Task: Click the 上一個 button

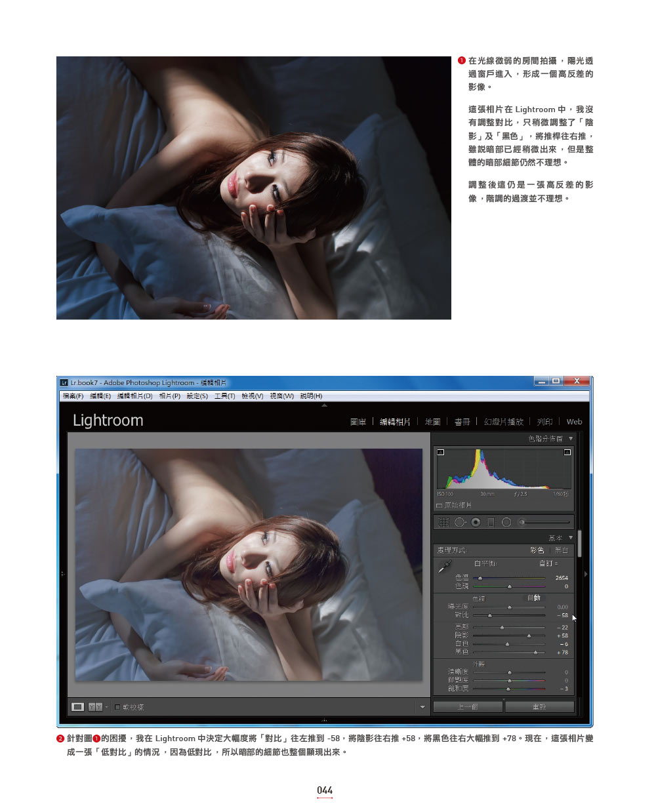Action: [468, 707]
